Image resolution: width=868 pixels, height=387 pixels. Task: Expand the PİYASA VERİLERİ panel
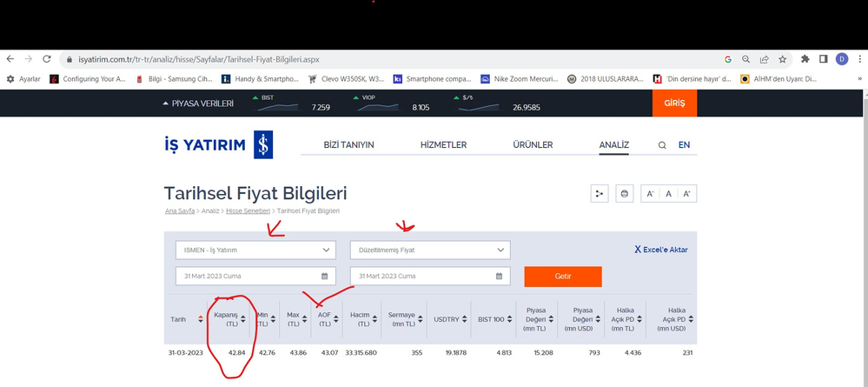pos(198,103)
